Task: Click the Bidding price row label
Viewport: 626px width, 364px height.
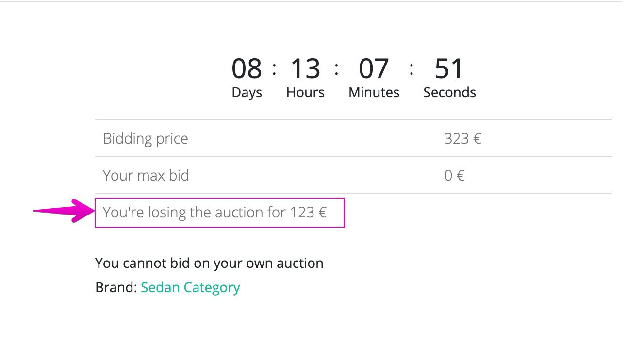Action: (146, 139)
